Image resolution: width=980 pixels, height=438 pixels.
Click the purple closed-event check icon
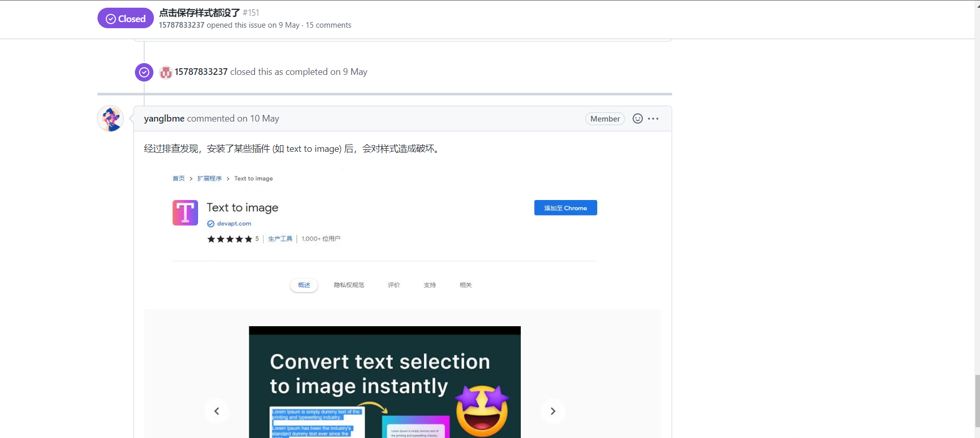pos(144,72)
